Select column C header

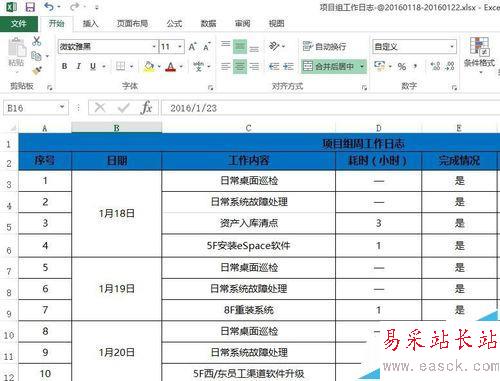tap(248, 128)
